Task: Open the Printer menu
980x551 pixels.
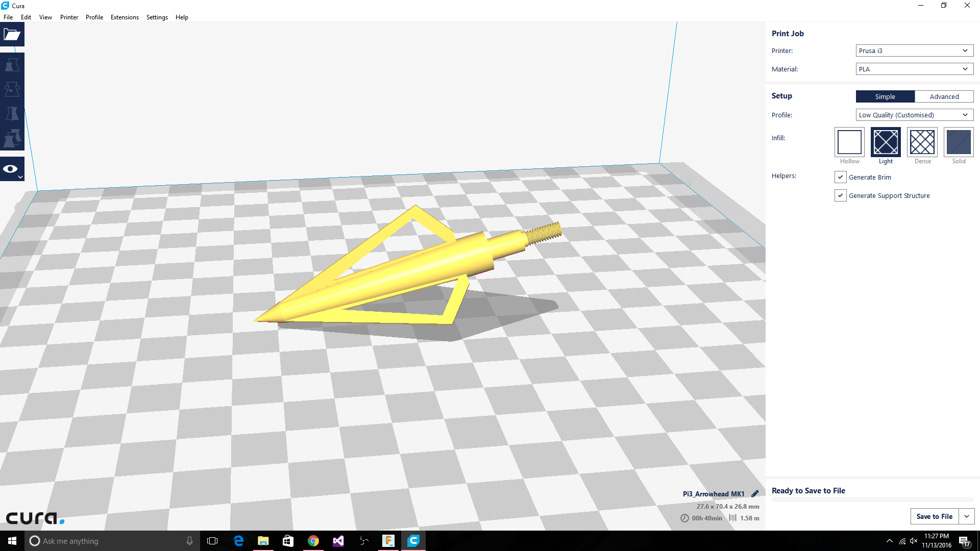Action: point(69,17)
